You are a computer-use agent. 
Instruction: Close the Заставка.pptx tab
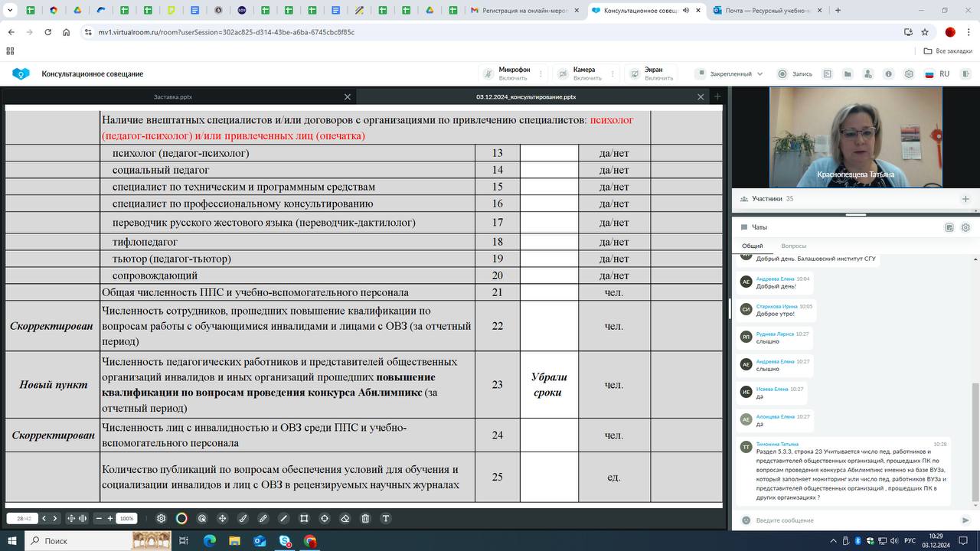click(x=348, y=97)
